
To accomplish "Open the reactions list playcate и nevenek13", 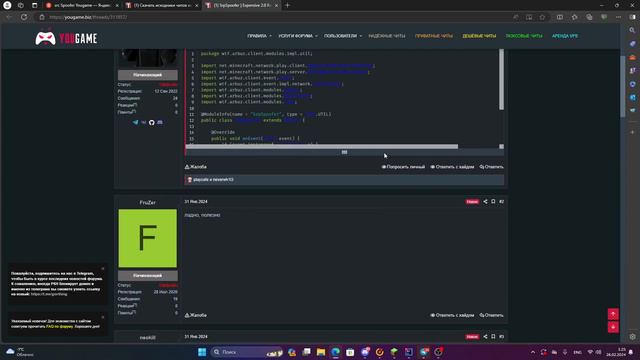I will [213, 180].
